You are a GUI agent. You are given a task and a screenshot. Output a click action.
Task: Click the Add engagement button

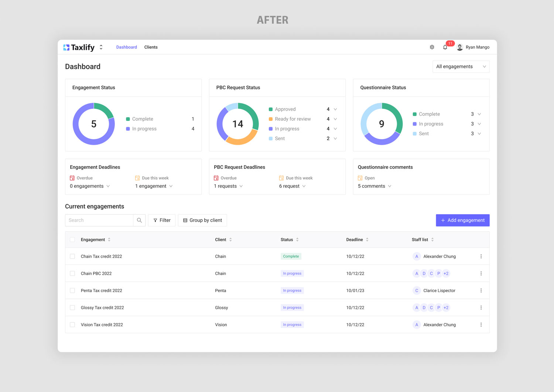point(462,220)
